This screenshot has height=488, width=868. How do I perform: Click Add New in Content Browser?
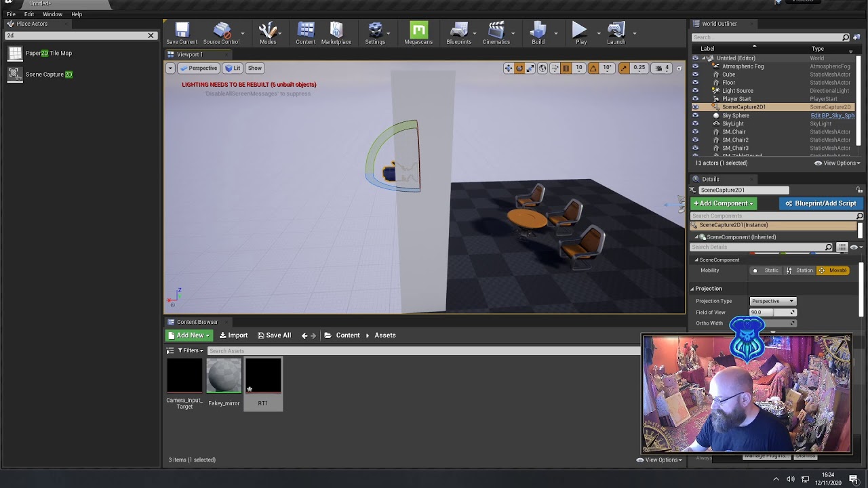click(x=190, y=335)
